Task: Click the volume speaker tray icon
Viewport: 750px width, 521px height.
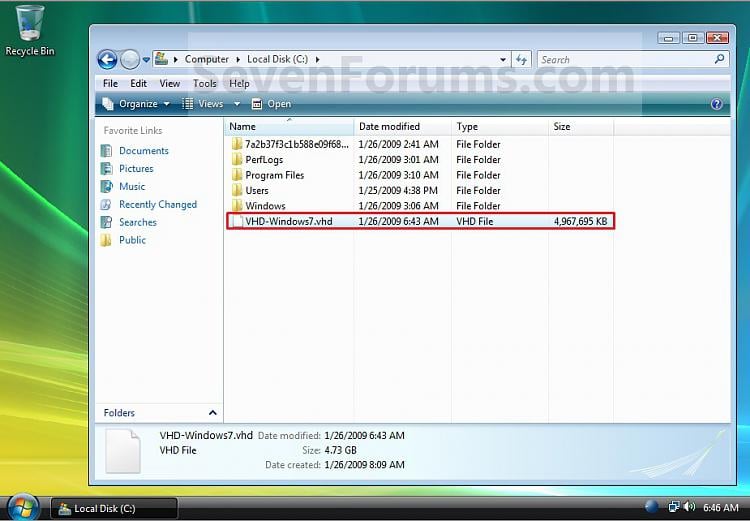Action: [x=689, y=507]
